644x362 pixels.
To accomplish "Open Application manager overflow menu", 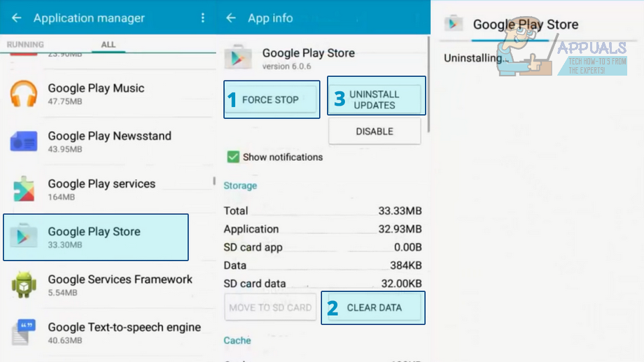I will pyautogui.click(x=203, y=18).
